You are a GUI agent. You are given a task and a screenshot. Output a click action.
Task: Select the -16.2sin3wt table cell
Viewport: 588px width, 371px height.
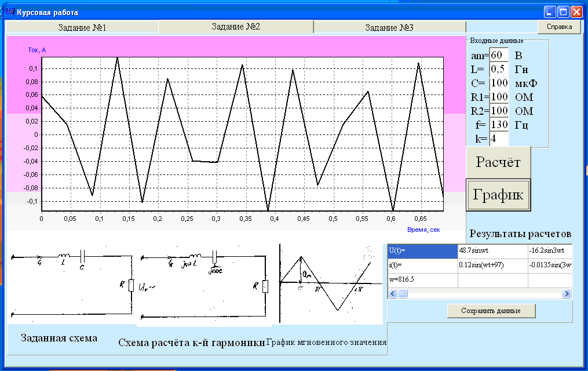coord(550,251)
